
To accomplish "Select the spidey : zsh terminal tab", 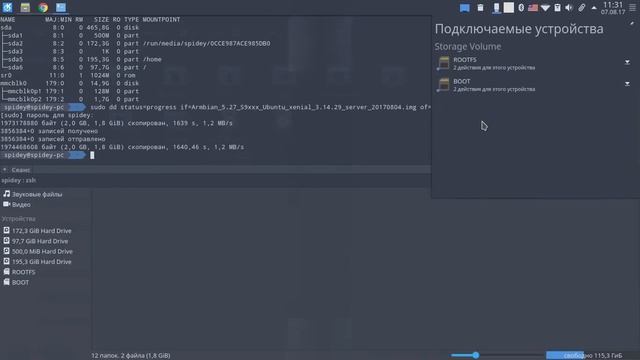I will point(18,180).
